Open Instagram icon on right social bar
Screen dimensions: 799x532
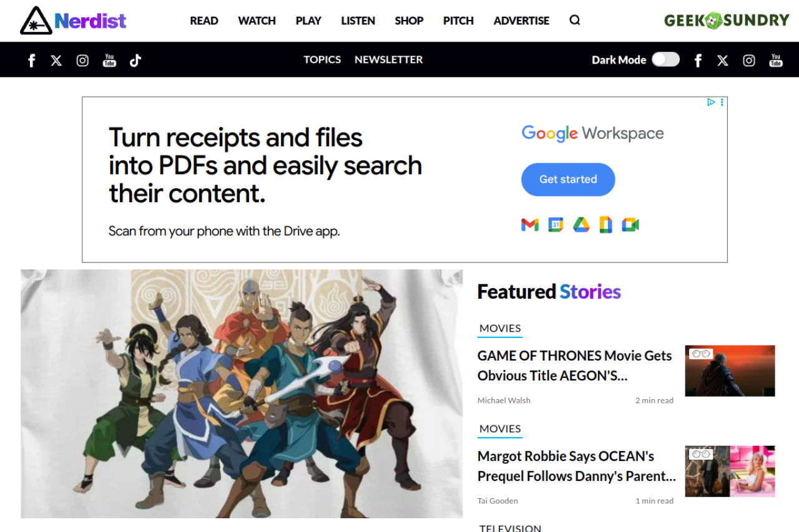[749, 60]
